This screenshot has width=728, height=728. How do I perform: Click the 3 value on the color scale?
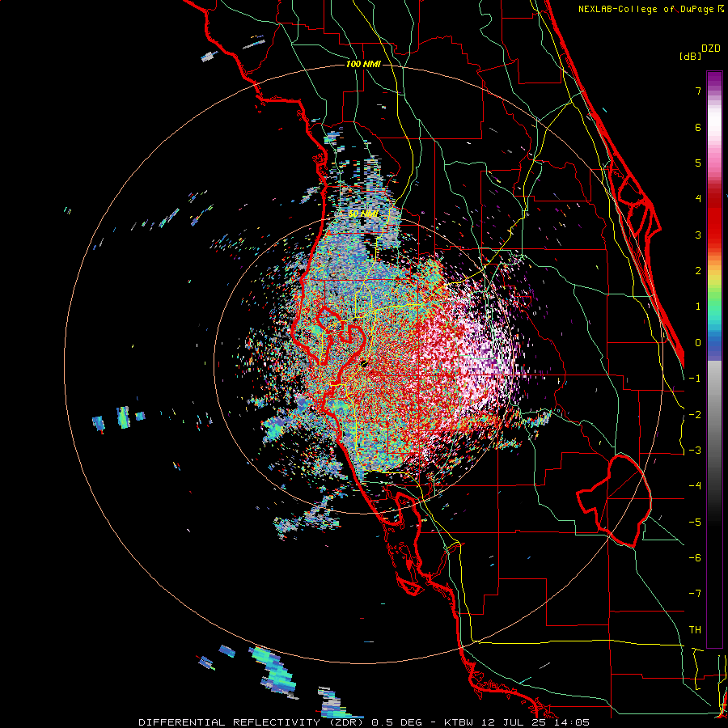698,235
